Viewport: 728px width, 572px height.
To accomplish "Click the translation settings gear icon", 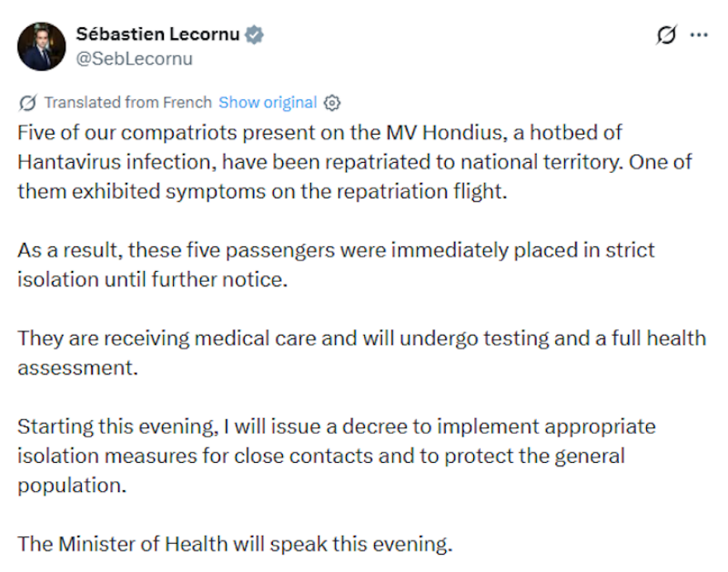I will (x=332, y=102).
